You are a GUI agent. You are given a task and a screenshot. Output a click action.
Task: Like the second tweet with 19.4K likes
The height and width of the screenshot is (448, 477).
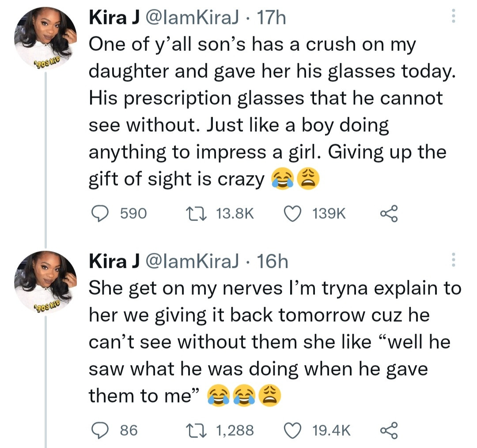(x=291, y=429)
